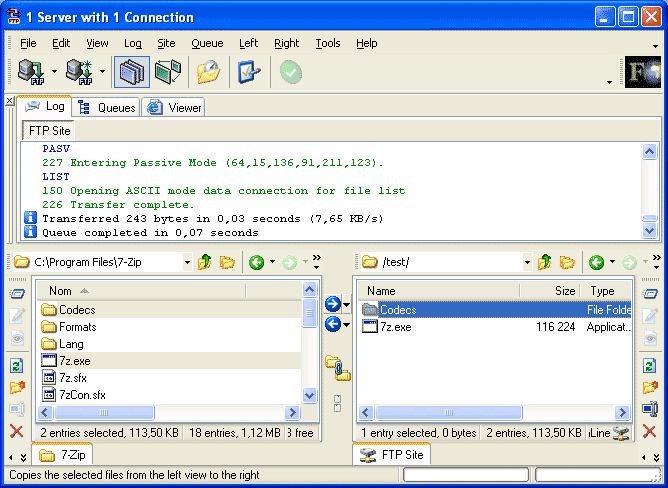Click the left sidebar red X delete icon
Screen dimensions: 668x488
point(17,431)
